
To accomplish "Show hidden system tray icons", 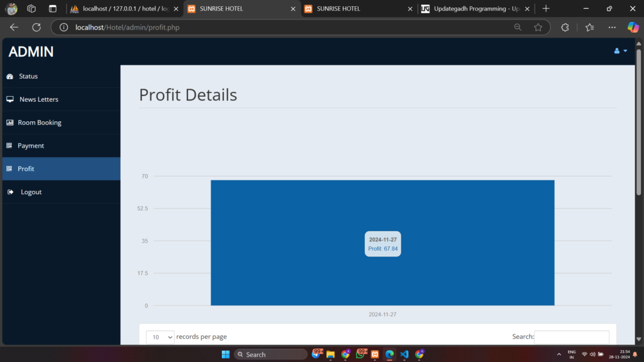I will 559,354.
